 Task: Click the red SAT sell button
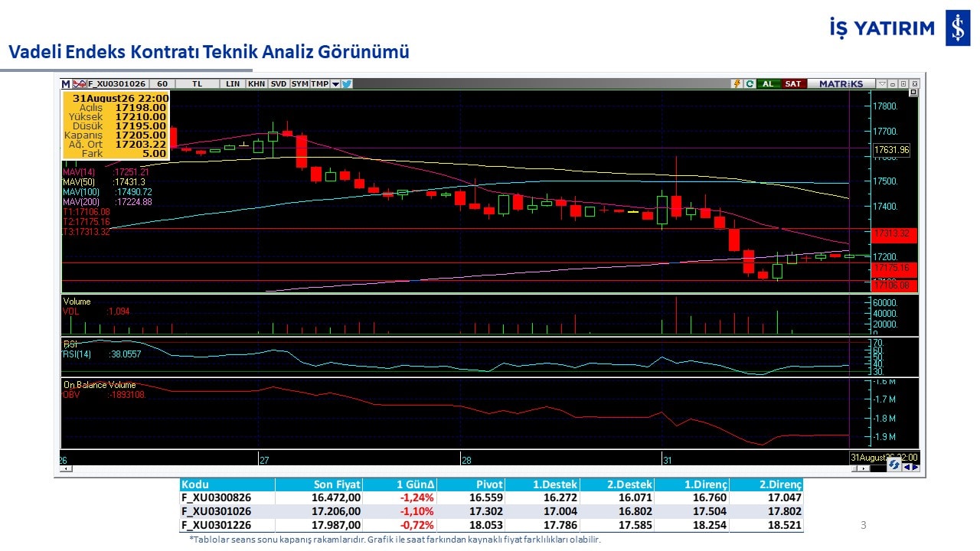[794, 84]
